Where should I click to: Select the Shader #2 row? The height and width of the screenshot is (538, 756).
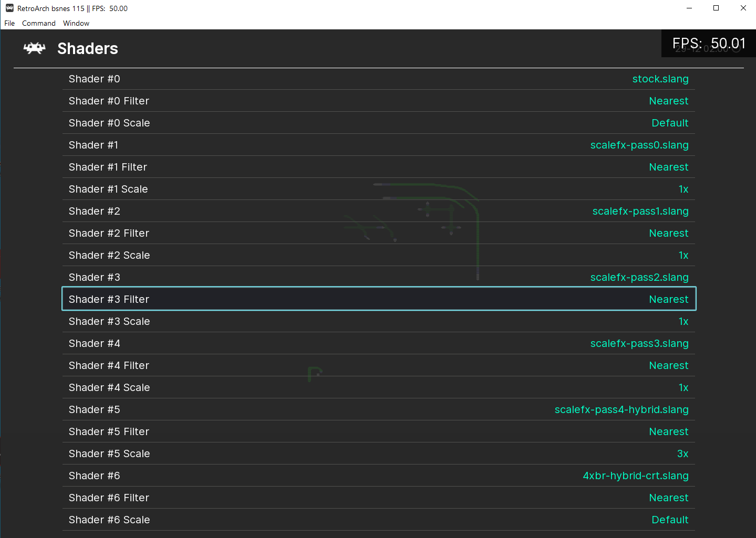(378, 211)
